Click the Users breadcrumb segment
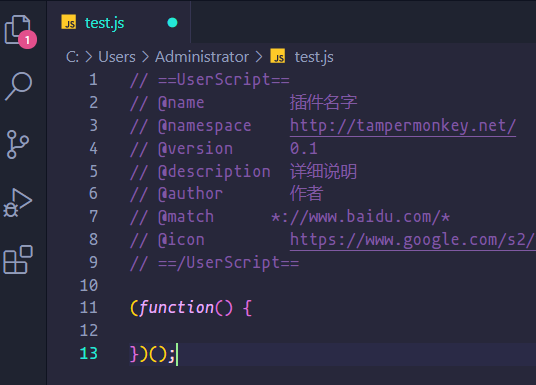Viewport: 536px width, 385px height. click(x=117, y=57)
